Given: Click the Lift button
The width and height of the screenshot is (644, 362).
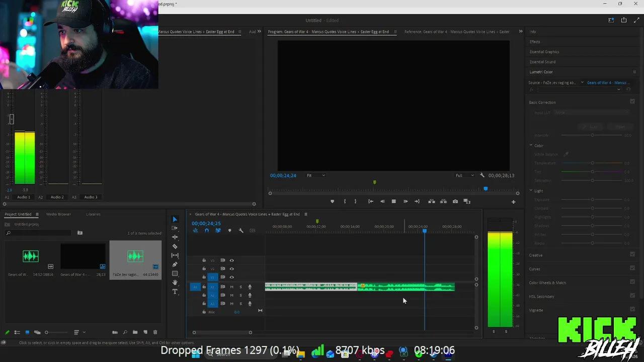Looking at the screenshot, I should pos(432,202).
